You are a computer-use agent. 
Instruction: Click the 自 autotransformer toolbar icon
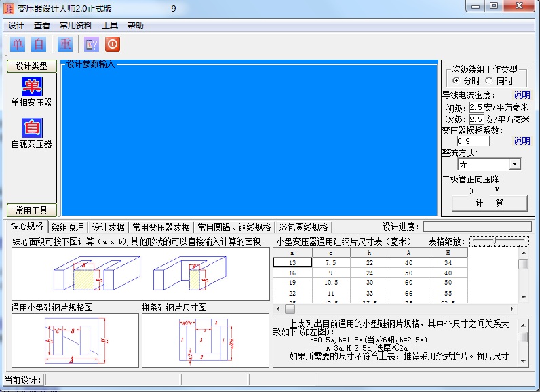point(39,44)
